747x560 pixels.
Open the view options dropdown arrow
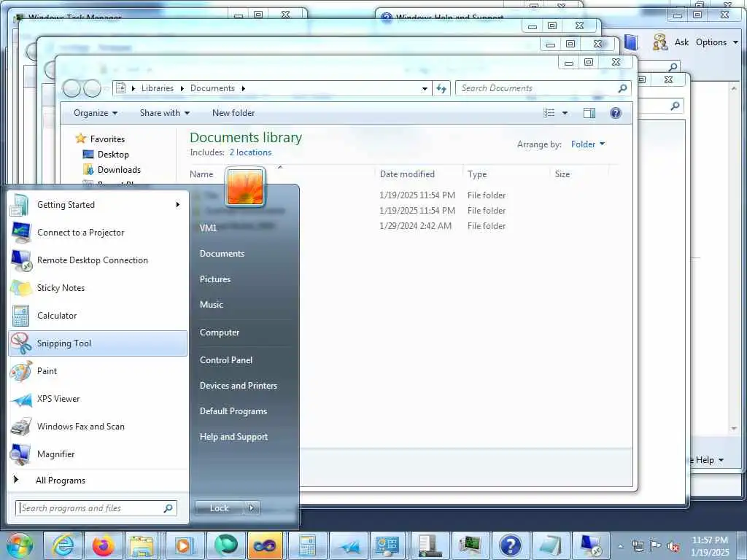pyautogui.click(x=565, y=113)
